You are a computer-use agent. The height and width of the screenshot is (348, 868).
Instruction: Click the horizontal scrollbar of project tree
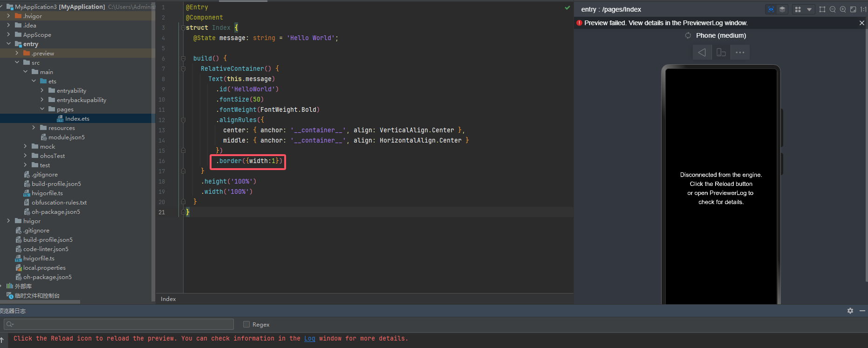click(40, 302)
